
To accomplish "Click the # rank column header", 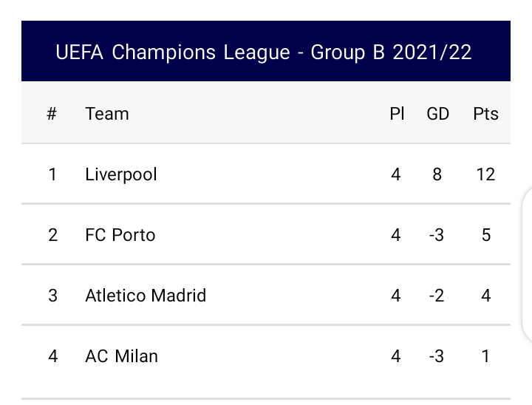I will (x=52, y=114).
